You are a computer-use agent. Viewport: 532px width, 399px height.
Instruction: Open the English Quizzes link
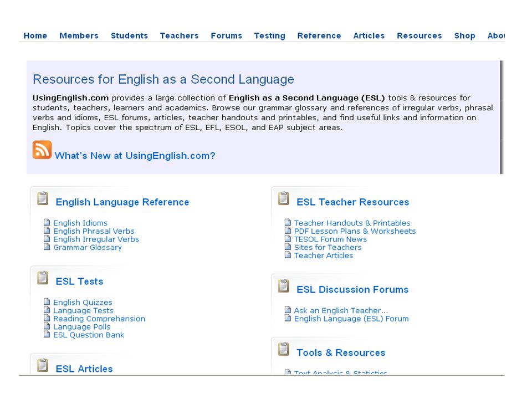(83, 303)
